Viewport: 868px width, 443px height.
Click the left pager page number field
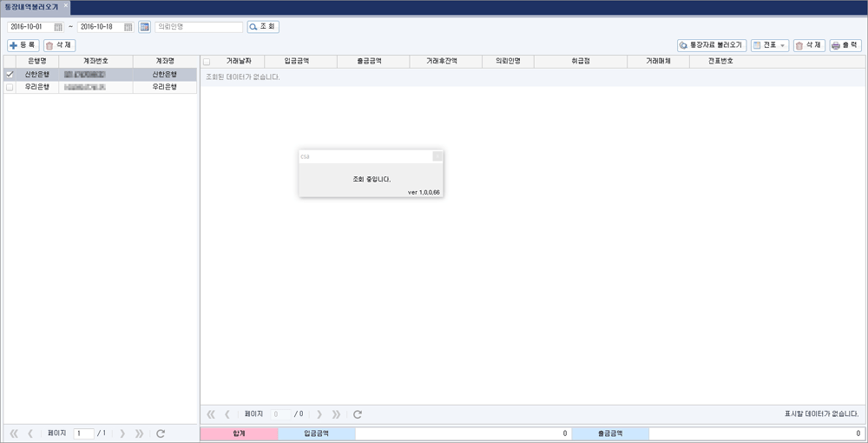pyautogui.click(x=83, y=433)
